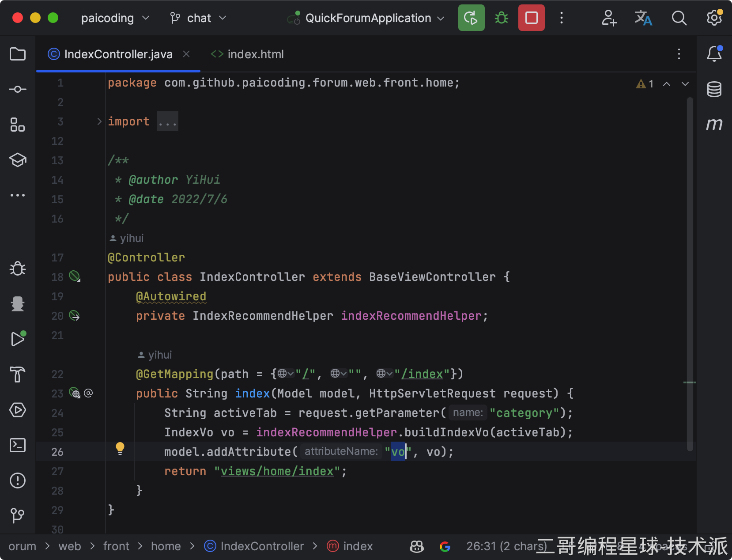Open more run actions menu
The image size is (732, 560).
[562, 18]
